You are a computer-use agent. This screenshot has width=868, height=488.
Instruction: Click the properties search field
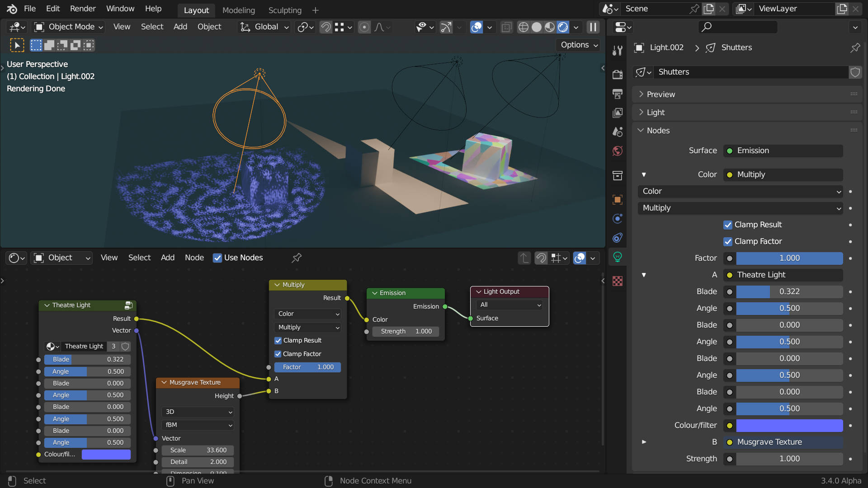pos(738,27)
